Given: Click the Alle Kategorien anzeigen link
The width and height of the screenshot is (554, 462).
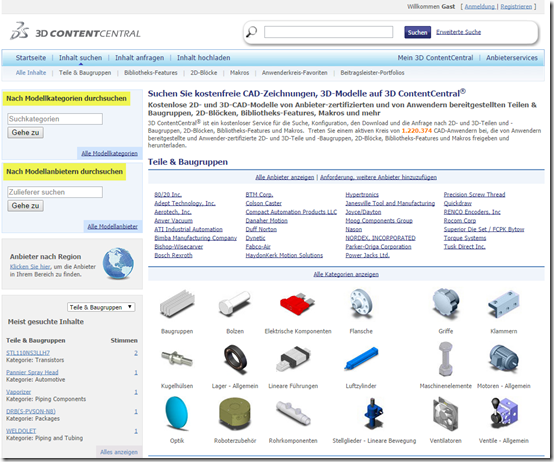Looking at the screenshot, I should point(346,274).
